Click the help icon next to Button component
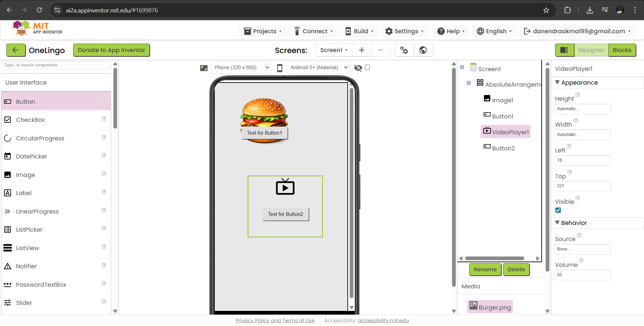Viewport: 644px width, 326px height. pyautogui.click(x=104, y=101)
